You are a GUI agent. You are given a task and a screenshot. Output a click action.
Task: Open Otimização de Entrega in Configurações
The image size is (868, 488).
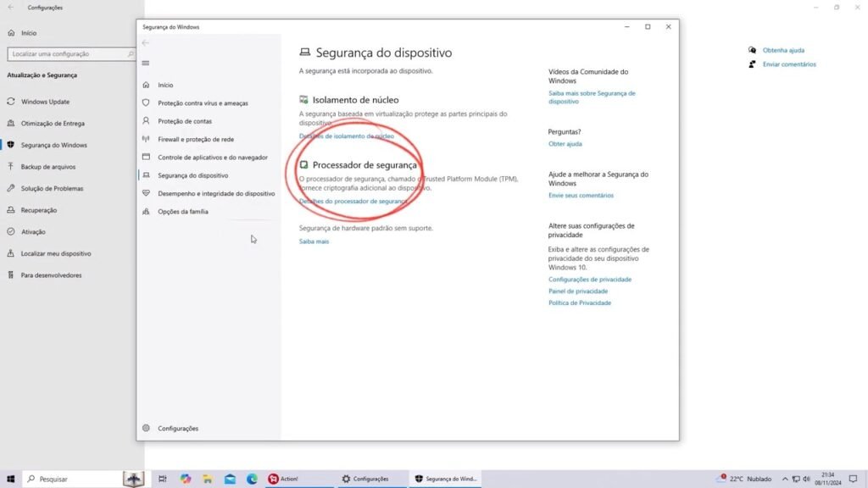(x=53, y=124)
